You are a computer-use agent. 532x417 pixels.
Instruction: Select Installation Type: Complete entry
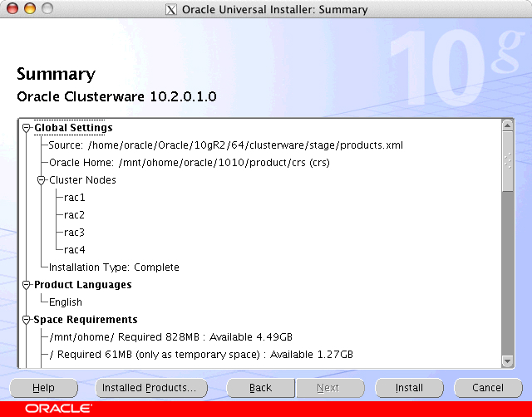114,267
